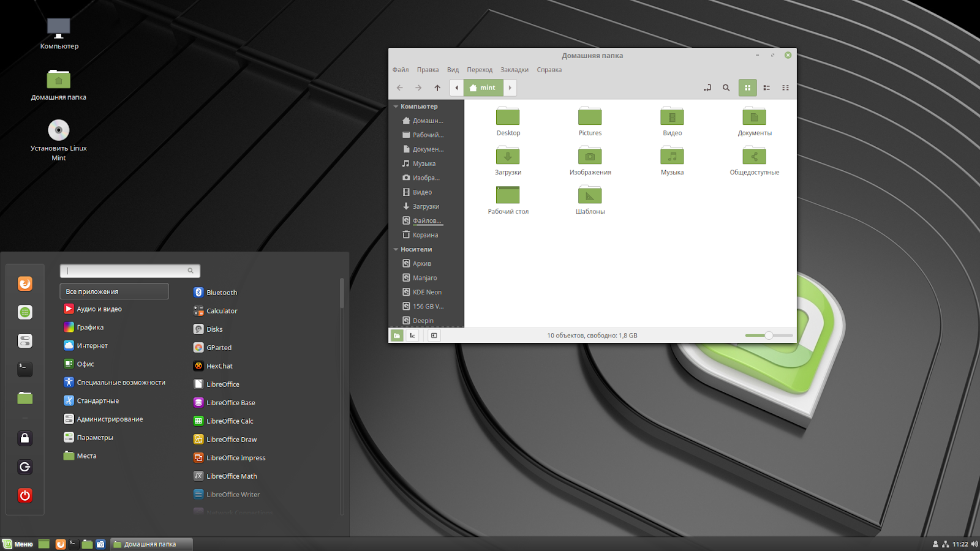This screenshot has width=980, height=551.
Task: Open the search icon in file manager toolbar
Action: click(726, 88)
